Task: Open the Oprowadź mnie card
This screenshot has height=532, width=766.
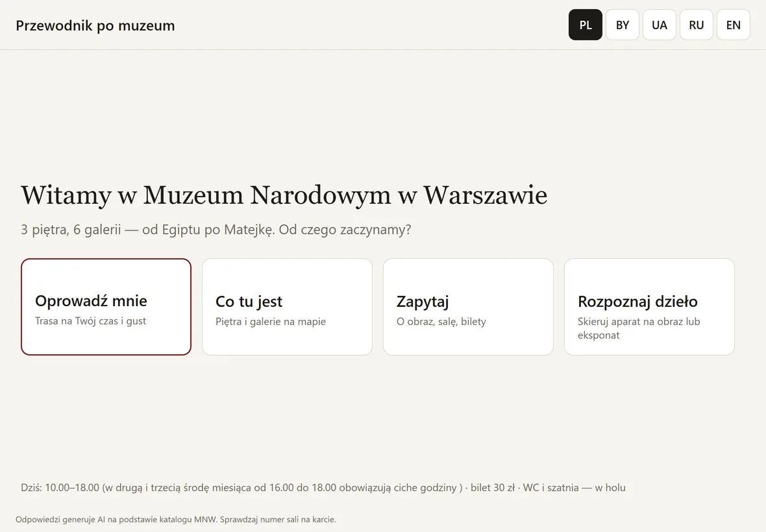Action: tap(106, 306)
